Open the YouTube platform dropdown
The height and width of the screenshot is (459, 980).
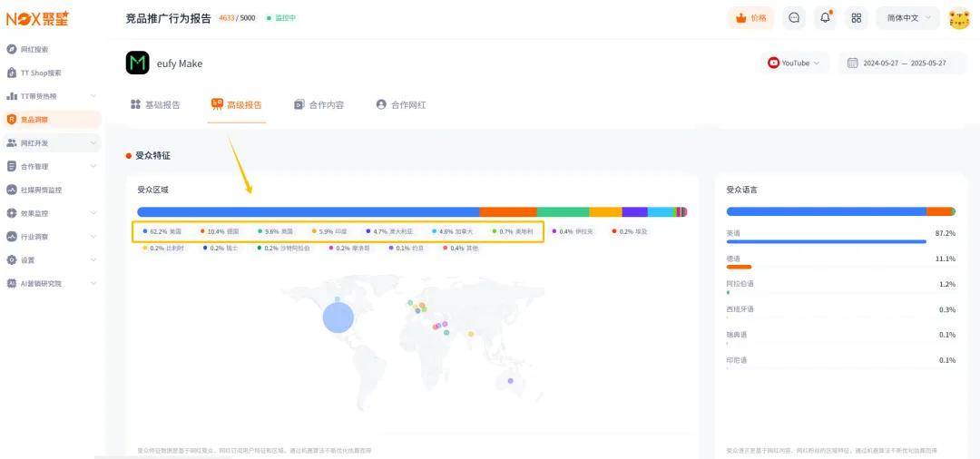click(x=794, y=63)
